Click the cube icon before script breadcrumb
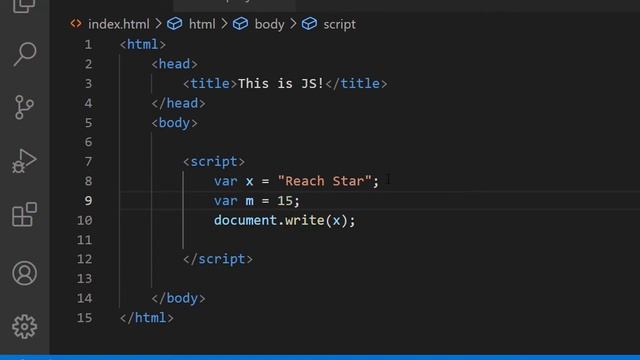 click(x=309, y=24)
